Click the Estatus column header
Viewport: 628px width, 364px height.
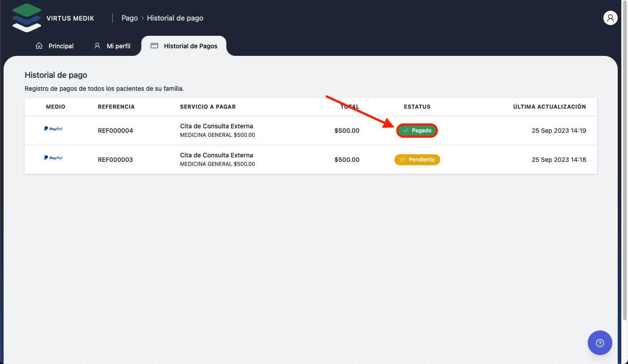tap(417, 107)
